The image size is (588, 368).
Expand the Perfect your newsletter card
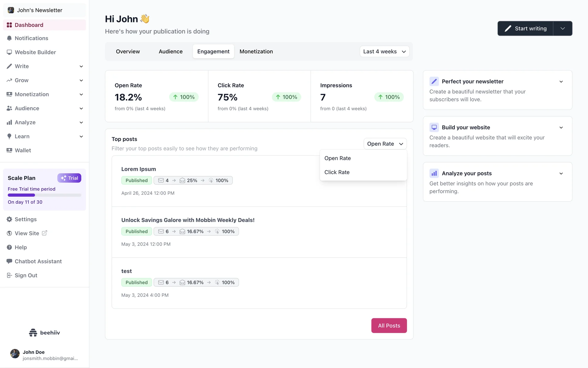[x=561, y=82]
